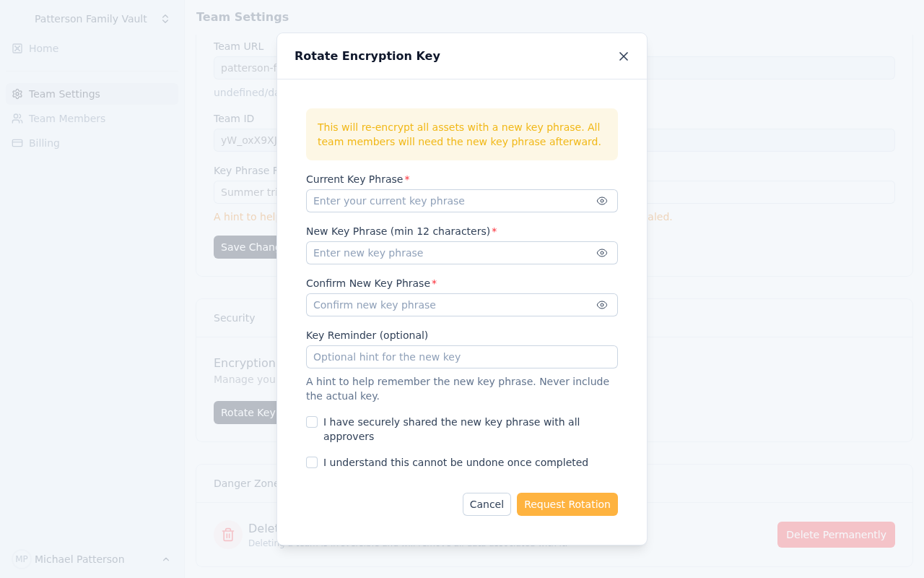The height and width of the screenshot is (578, 924).
Task: Click the Key Reminder hint field
Action: point(462,357)
